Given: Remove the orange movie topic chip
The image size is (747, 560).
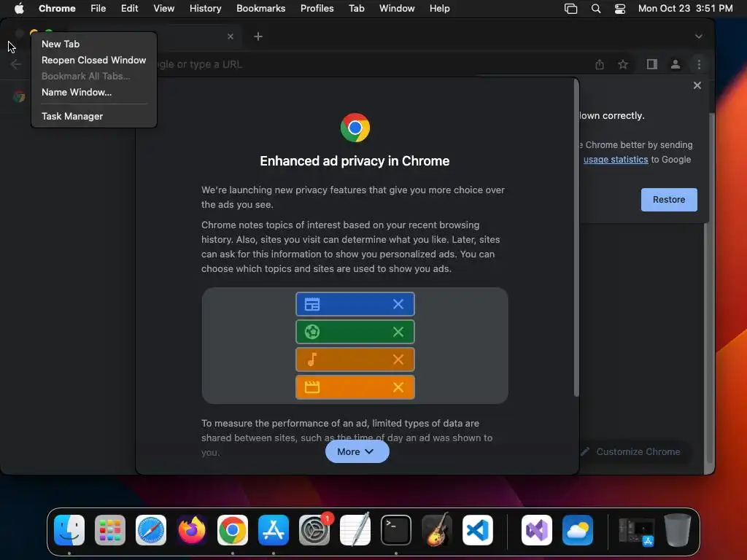Looking at the screenshot, I should tap(398, 386).
